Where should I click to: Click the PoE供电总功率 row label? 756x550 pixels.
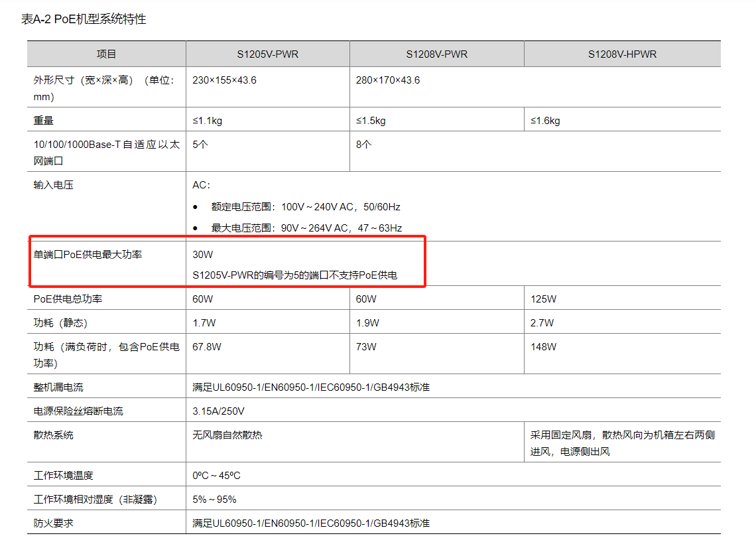(68, 299)
